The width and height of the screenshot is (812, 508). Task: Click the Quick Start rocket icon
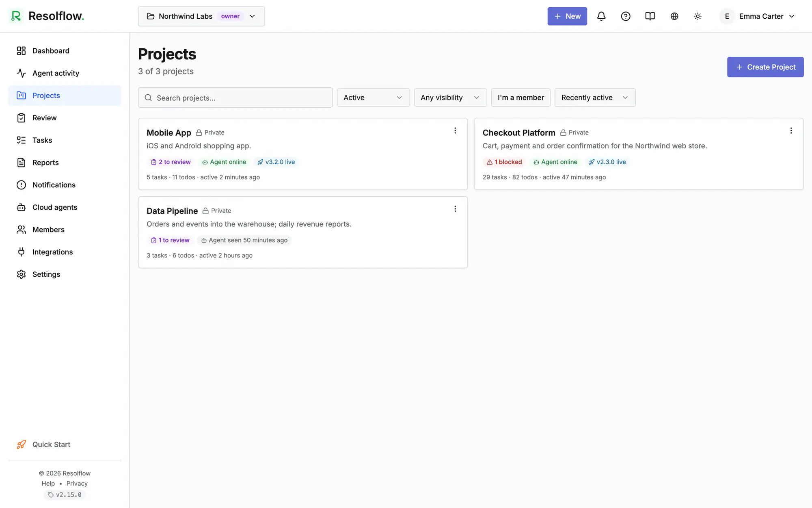click(21, 445)
